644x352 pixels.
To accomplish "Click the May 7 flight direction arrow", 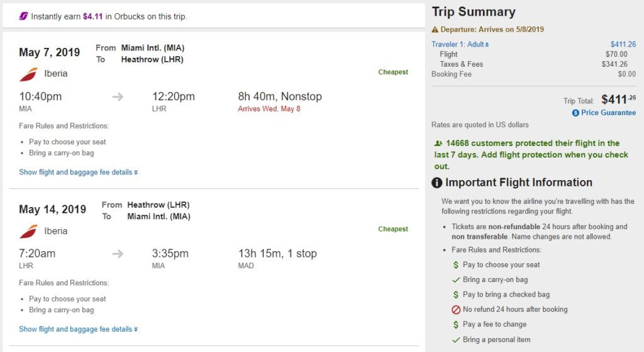I will click(118, 97).
